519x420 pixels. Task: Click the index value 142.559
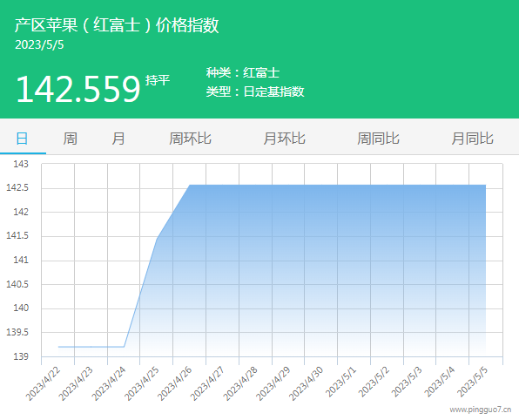click(x=78, y=88)
